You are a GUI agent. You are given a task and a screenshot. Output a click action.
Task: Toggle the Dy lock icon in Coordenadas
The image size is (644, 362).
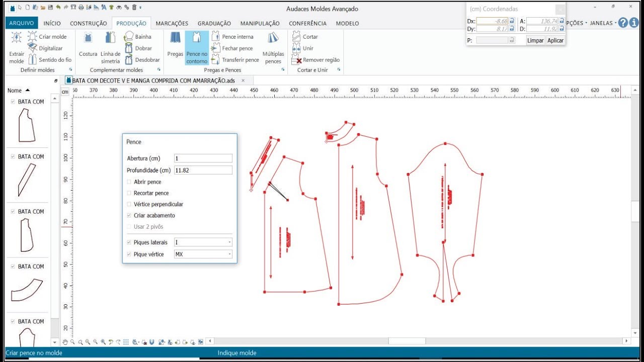pos(512,29)
